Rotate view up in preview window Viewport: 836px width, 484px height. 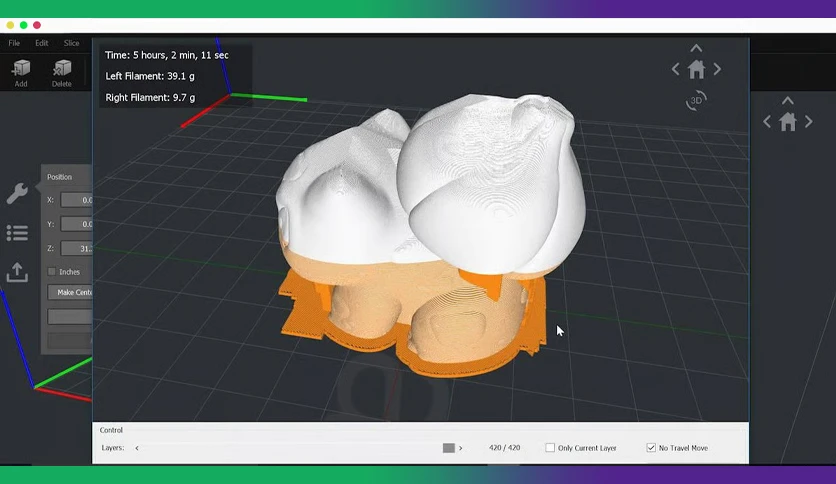696,48
